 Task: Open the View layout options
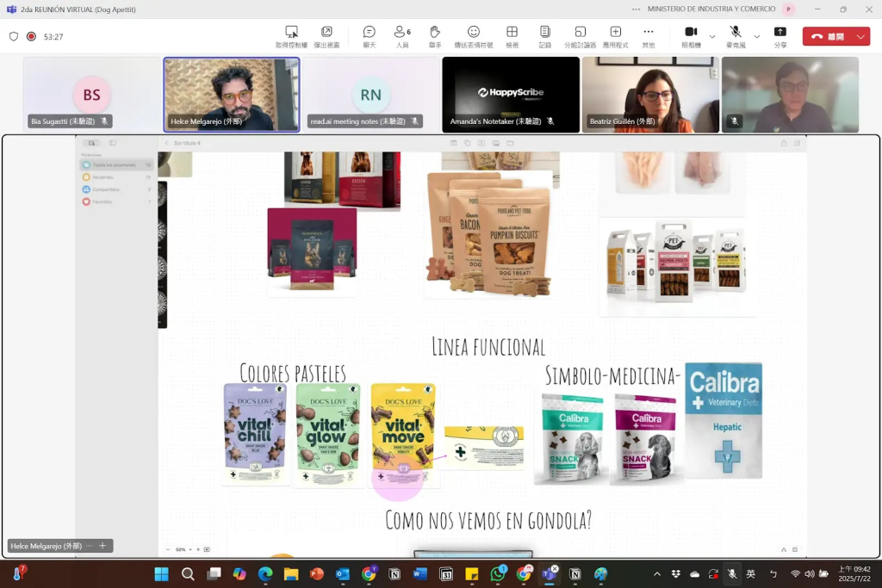[512, 36]
